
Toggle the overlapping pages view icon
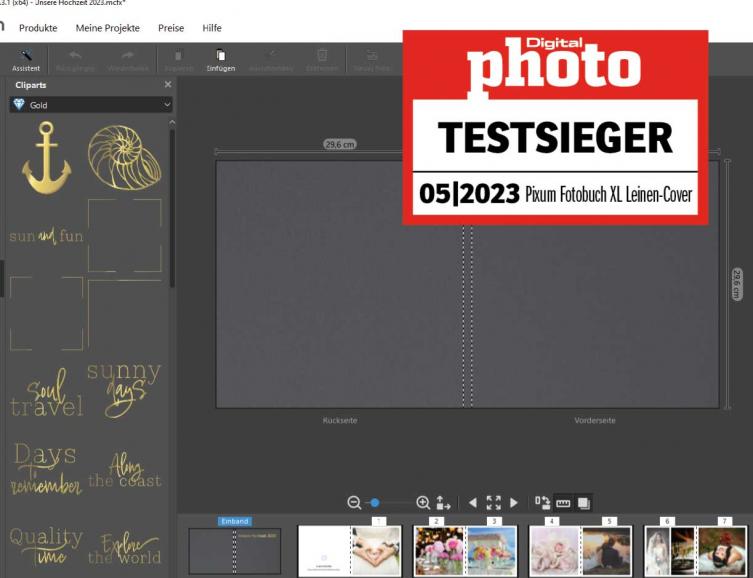583,503
